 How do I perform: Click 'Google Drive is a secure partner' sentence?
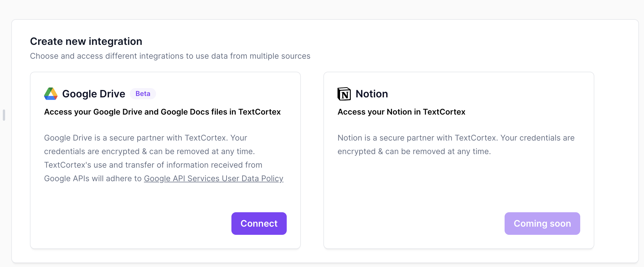coord(146,138)
